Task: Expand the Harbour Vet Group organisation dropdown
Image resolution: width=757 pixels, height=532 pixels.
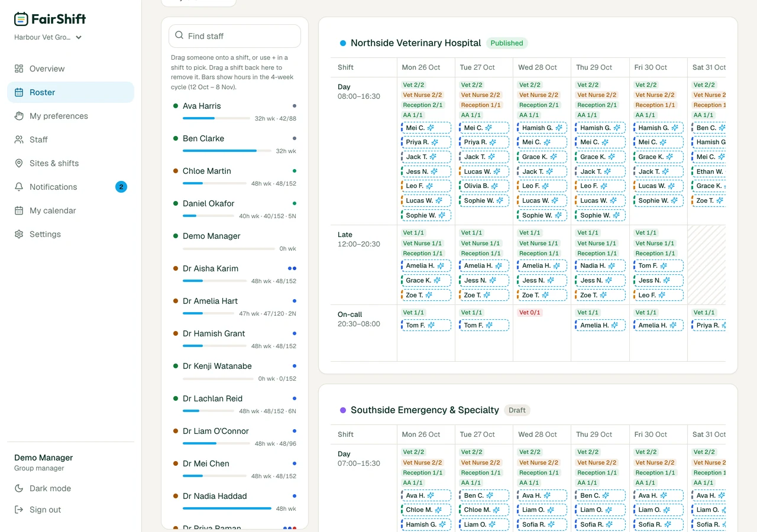Action: (48, 37)
